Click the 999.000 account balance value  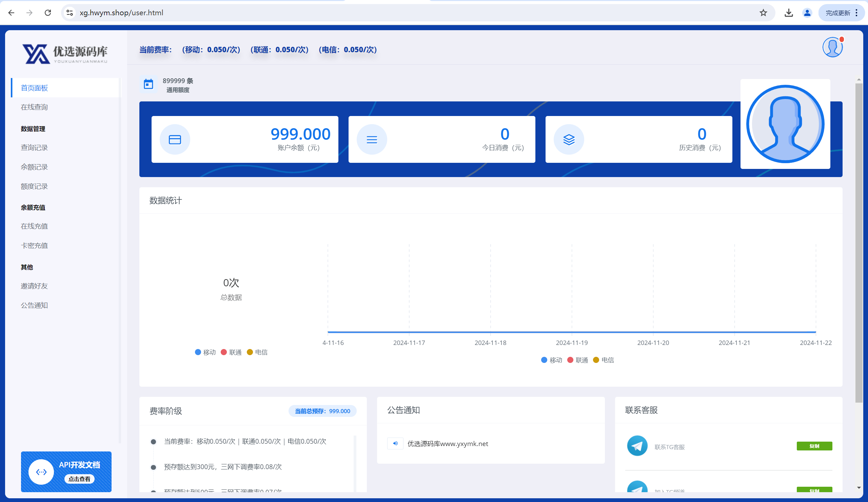[x=300, y=134]
